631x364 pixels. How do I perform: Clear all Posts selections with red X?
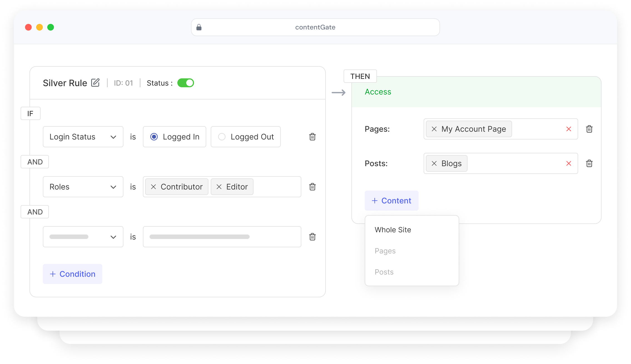point(569,163)
